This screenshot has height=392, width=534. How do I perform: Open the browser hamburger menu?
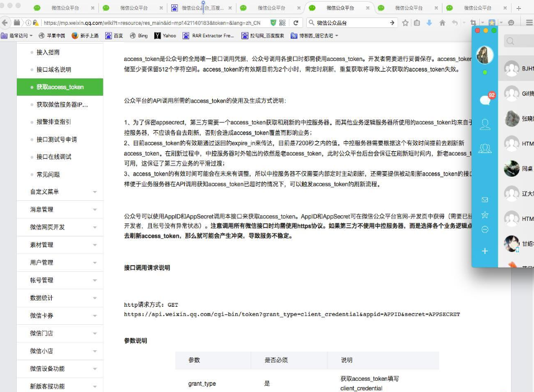[529, 23]
